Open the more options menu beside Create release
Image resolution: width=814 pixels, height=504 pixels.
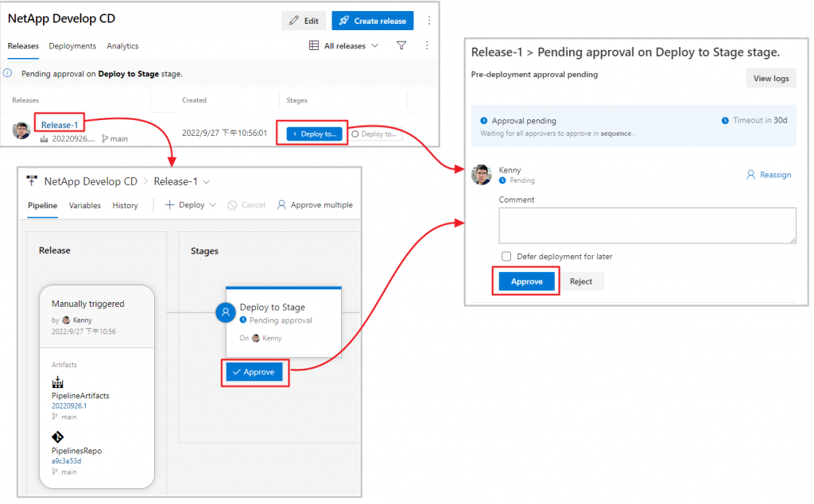428,20
